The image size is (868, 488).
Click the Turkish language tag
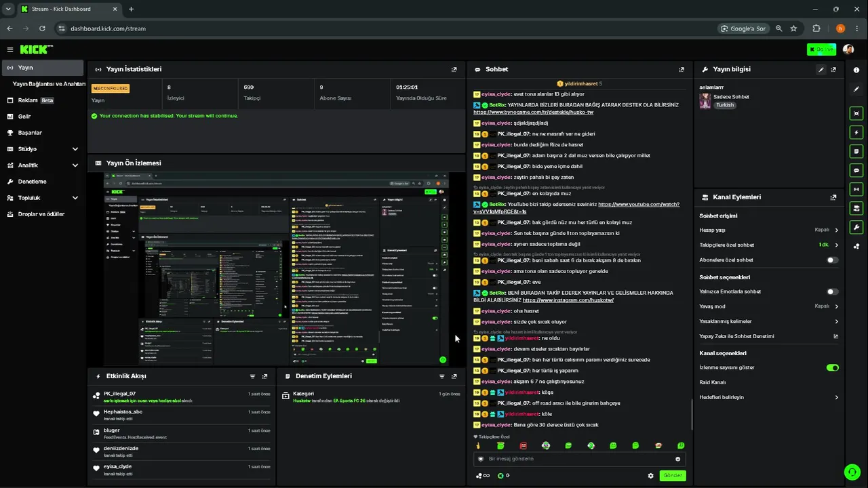pyautogui.click(x=725, y=106)
